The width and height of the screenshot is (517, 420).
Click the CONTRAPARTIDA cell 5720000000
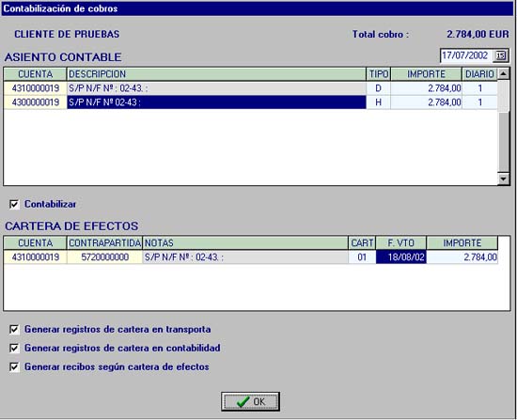[x=104, y=257]
